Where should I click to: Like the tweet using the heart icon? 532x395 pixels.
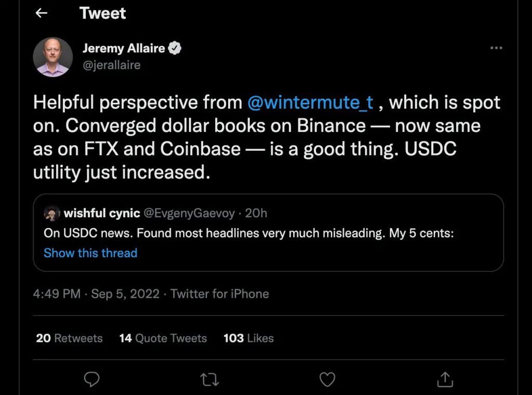[x=327, y=379]
